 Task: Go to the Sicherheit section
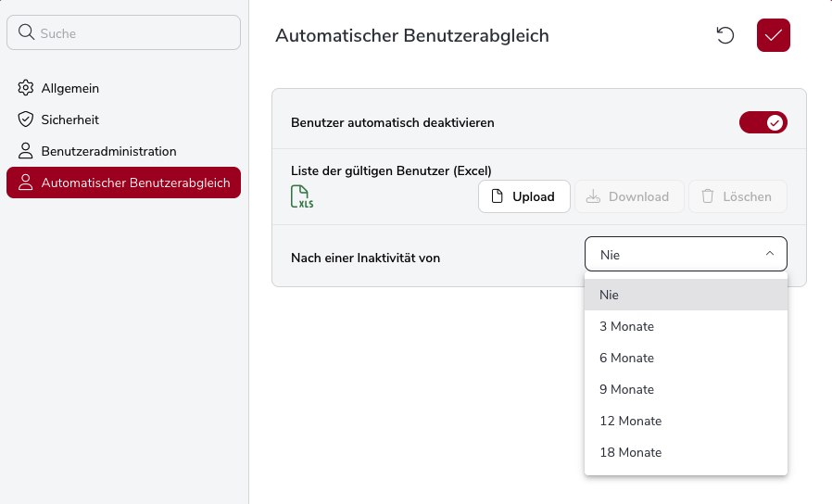click(70, 120)
